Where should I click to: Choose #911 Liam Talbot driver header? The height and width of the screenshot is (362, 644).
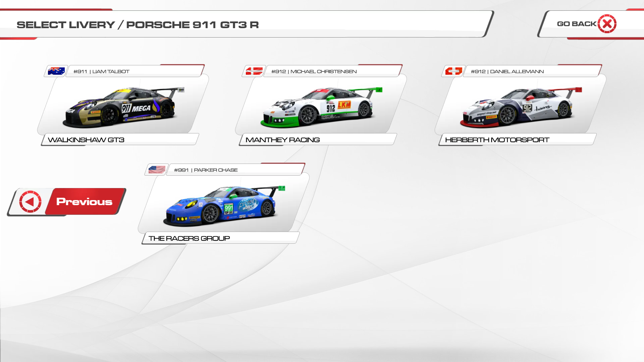[x=101, y=71]
